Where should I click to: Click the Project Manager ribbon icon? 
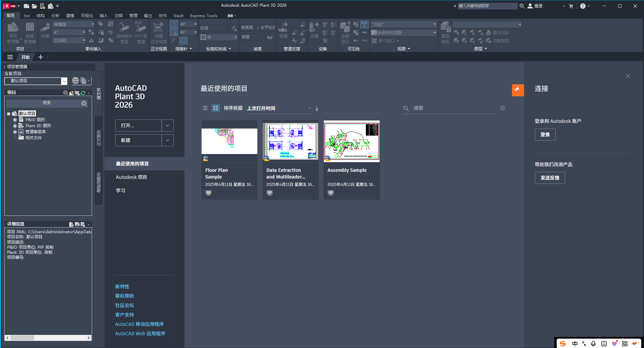[13, 32]
